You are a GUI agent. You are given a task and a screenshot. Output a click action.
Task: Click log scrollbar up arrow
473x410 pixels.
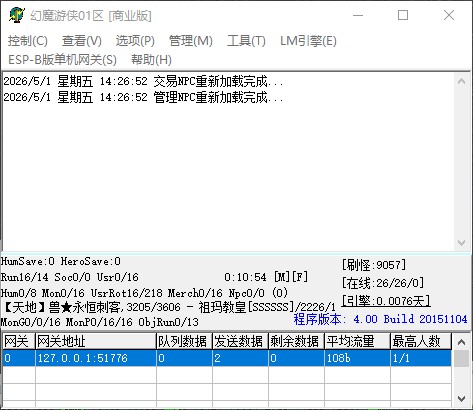point(461,81)
